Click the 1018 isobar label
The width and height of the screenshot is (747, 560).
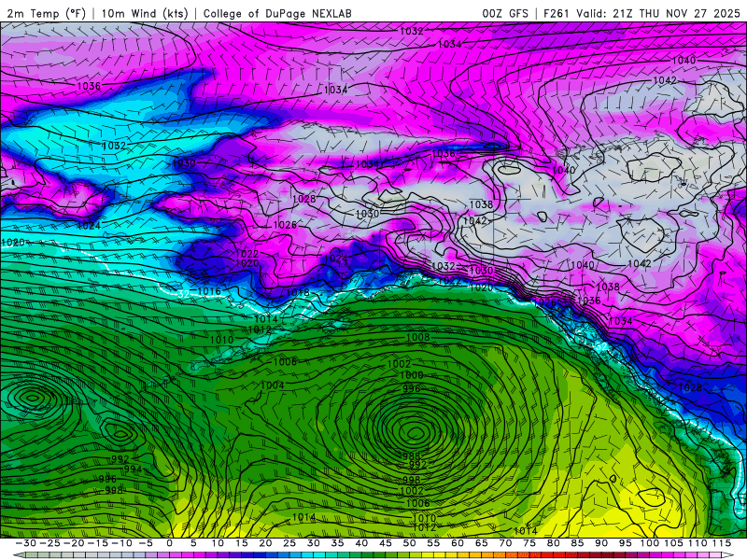click(298, 292)
